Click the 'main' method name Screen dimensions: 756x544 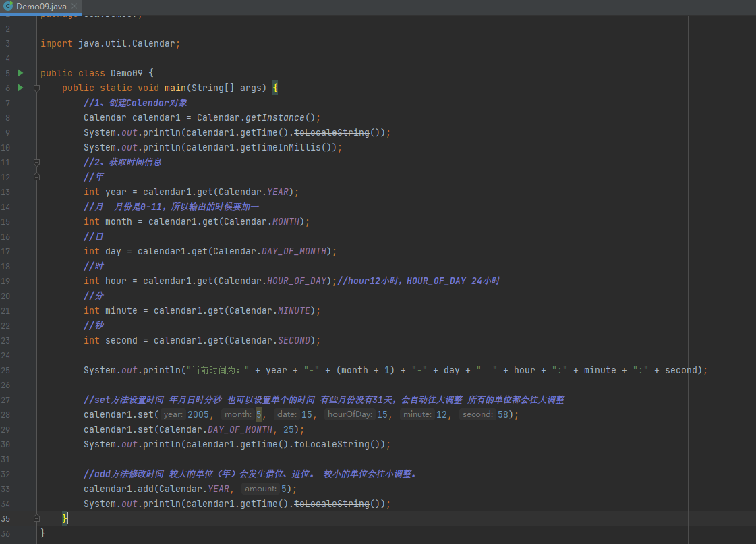tap(175, 88)
